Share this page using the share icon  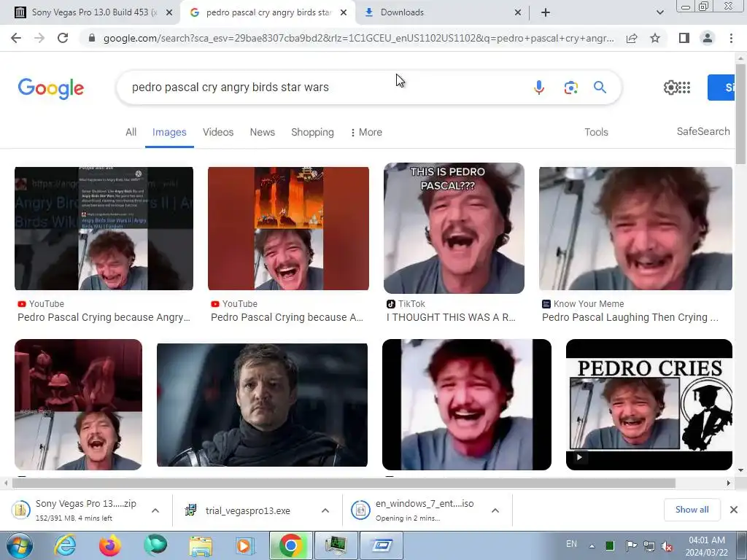point(632,38)
